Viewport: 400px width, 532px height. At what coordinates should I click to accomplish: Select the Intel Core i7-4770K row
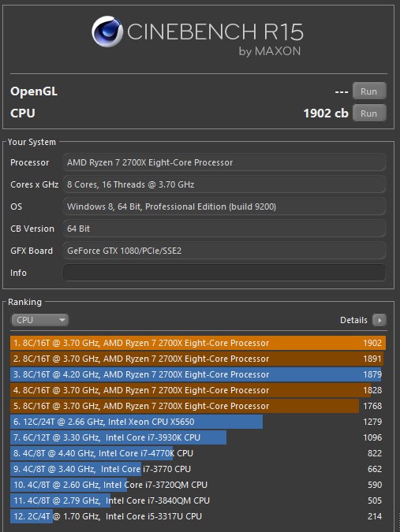click(x=198, y=453)
